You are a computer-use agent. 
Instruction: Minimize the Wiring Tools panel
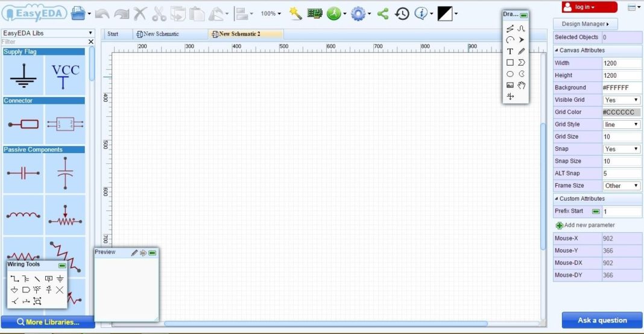coord(62,265)
